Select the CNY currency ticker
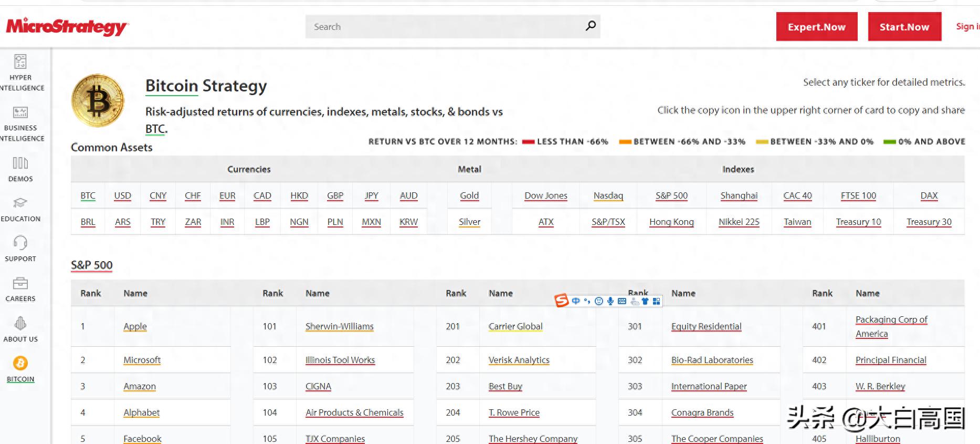The image size is (980, 444). click(158, 195)
